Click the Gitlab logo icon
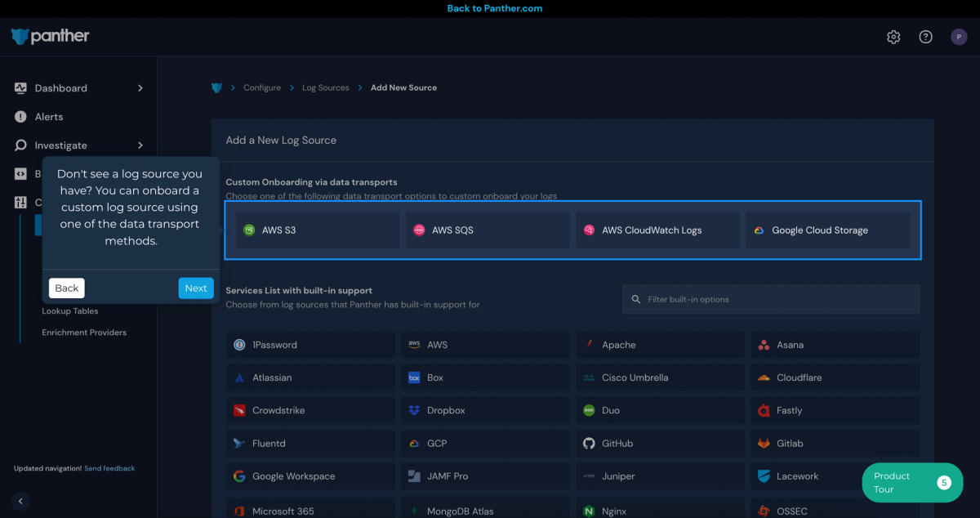This screenshot has height=518, width=980. tap(764, 443)
